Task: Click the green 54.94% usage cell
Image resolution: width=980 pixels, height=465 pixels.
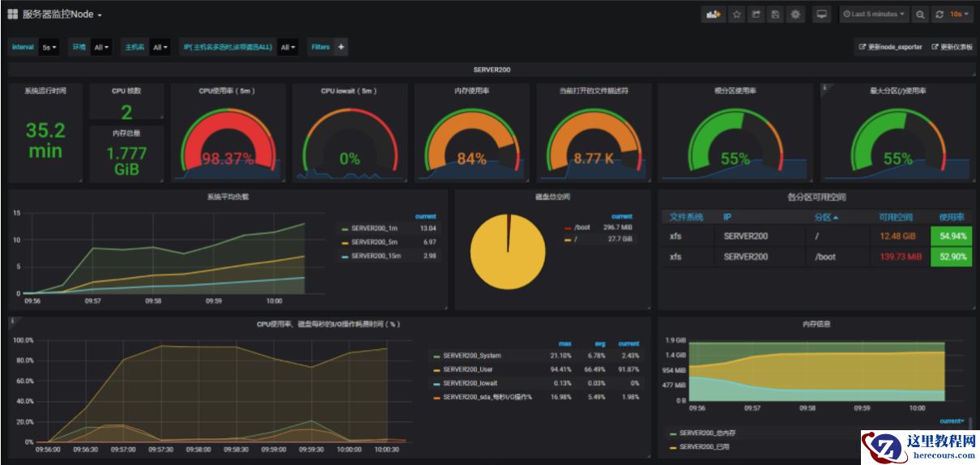Action: (x=951, y=236)
